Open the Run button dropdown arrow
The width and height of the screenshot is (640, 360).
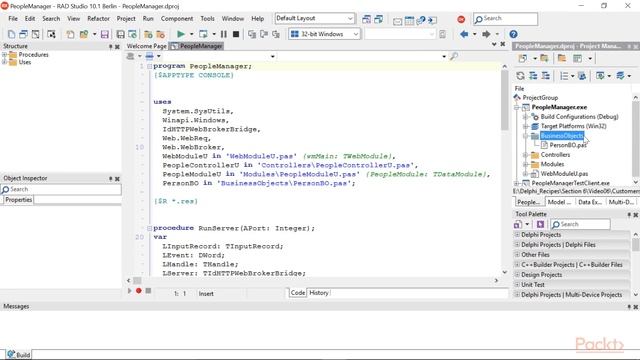[191, 34]
